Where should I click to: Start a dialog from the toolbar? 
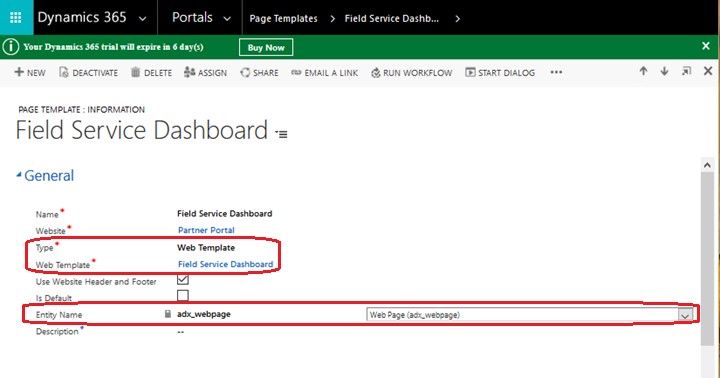[500, 73]
